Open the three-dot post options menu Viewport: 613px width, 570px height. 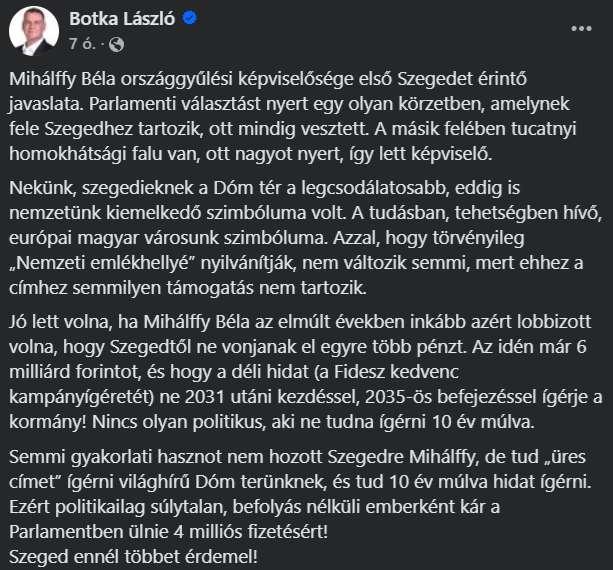pos(578,30)
